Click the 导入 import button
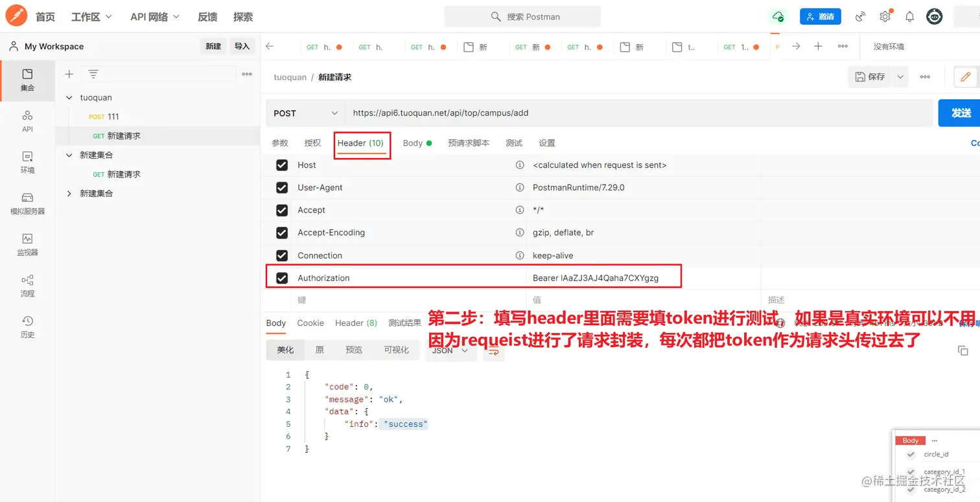 (242, 46)
